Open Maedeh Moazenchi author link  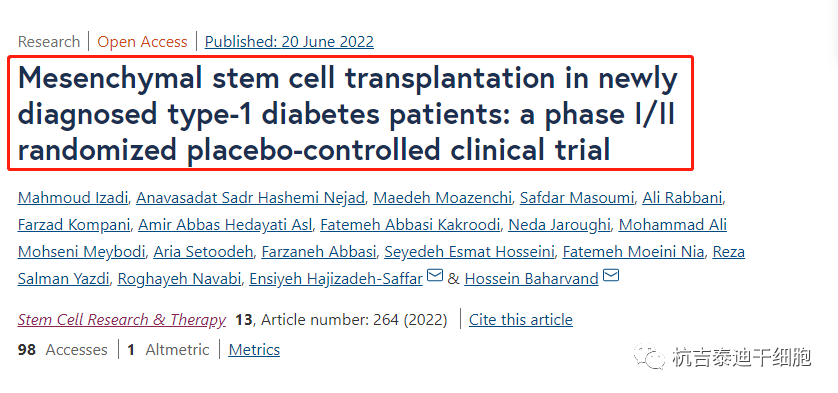(x=442, y=198)
